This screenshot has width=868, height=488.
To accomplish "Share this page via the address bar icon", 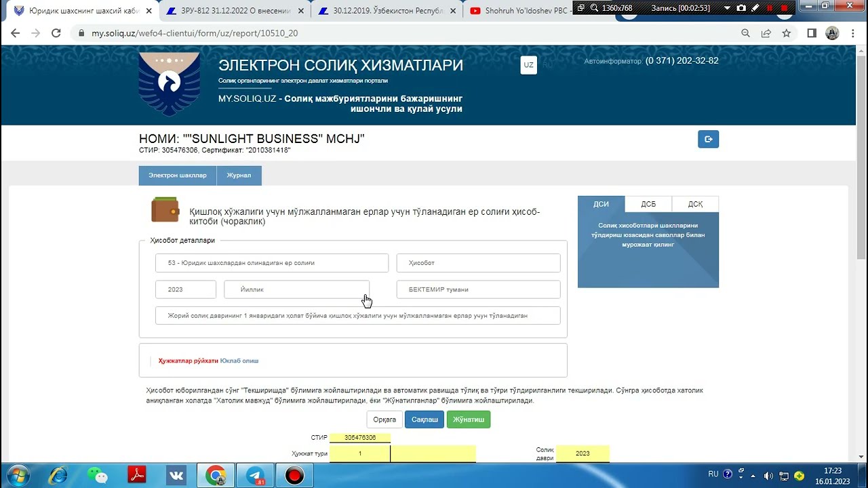I will click(766, 33).
